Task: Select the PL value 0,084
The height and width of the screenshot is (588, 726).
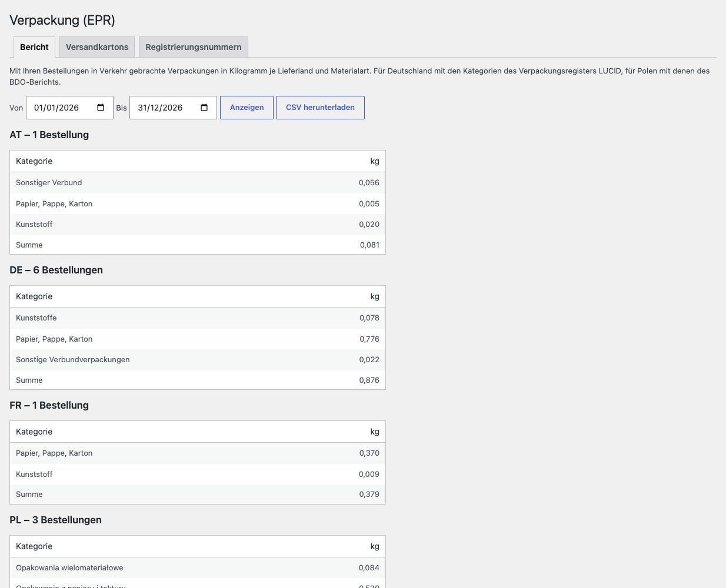Action: click(x=369, y=568)
